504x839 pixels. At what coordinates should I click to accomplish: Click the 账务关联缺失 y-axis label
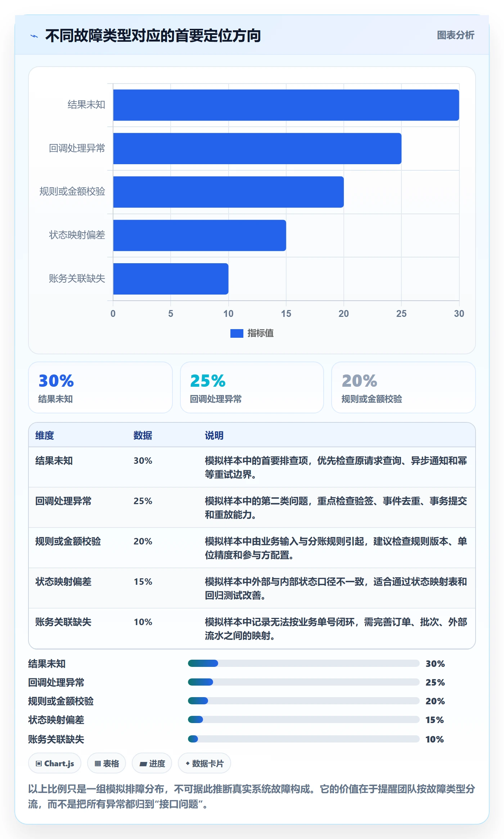(77, 278)
